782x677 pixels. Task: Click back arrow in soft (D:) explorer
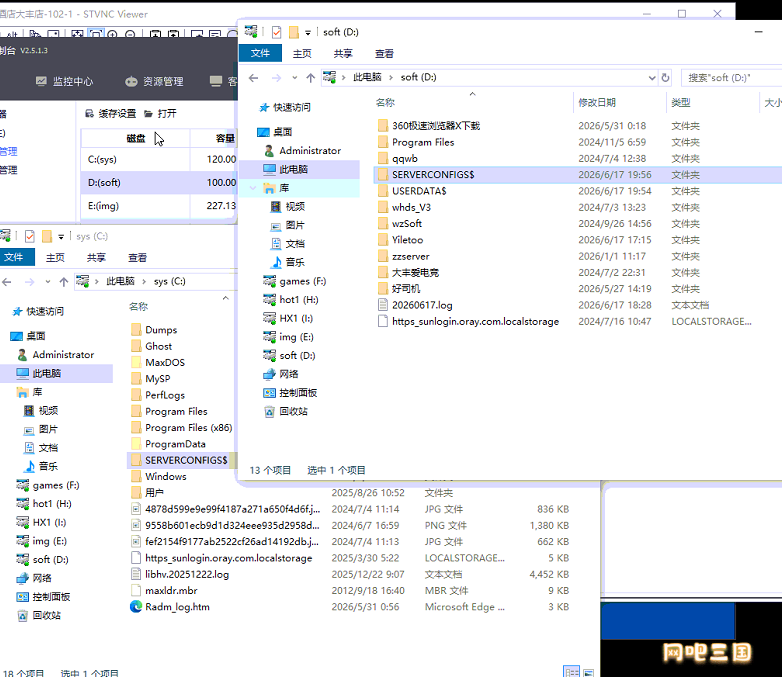253,78
